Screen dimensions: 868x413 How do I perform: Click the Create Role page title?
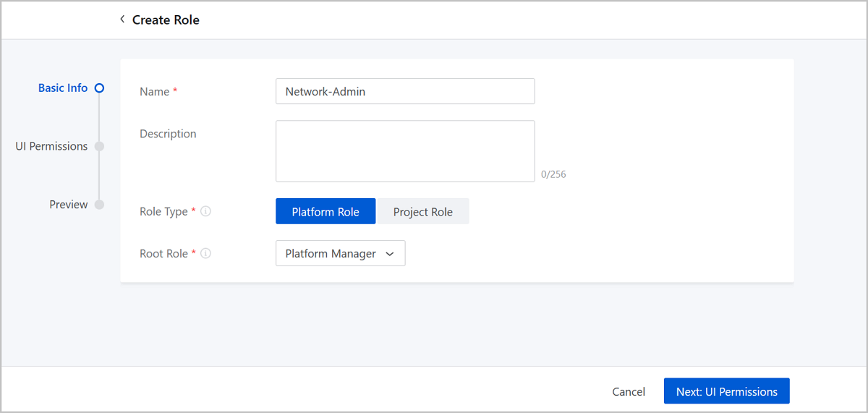pos(166,20)
